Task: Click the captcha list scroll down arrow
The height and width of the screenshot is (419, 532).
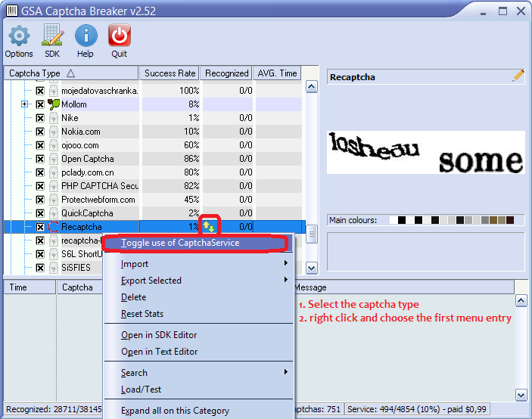Action: (x=311, y=268)
